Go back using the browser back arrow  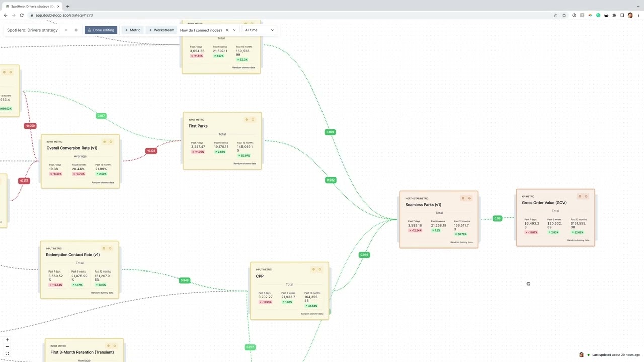coord(6,15)
